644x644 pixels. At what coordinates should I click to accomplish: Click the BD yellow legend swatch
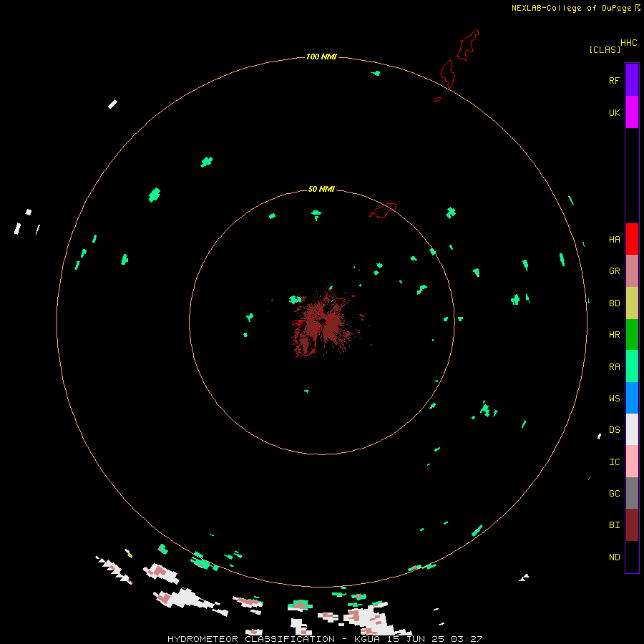coord(632,303)
